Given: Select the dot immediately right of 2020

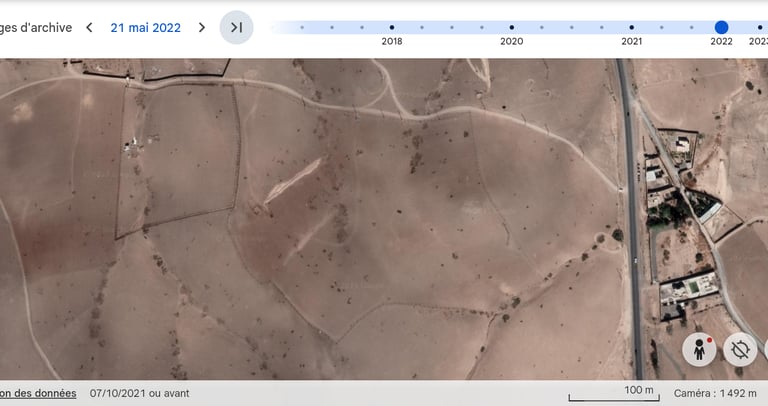Looking at the screenshot, I should [542, 27].
